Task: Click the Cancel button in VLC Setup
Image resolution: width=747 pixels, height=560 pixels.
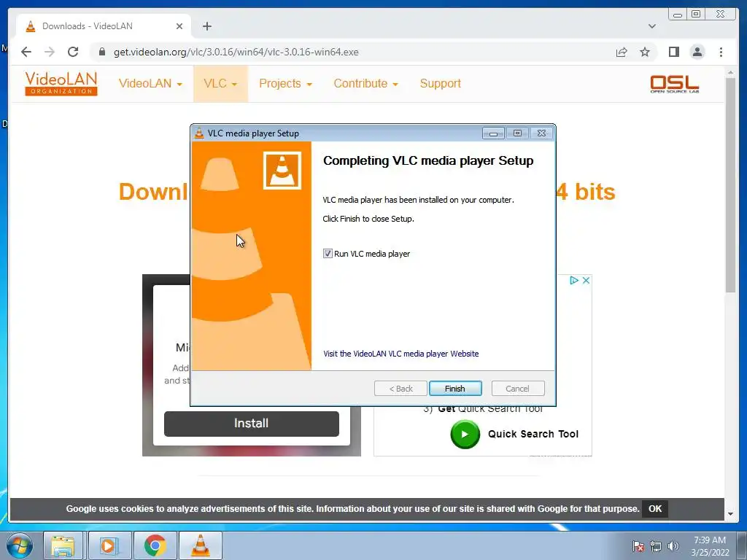Action: (517, 389)
